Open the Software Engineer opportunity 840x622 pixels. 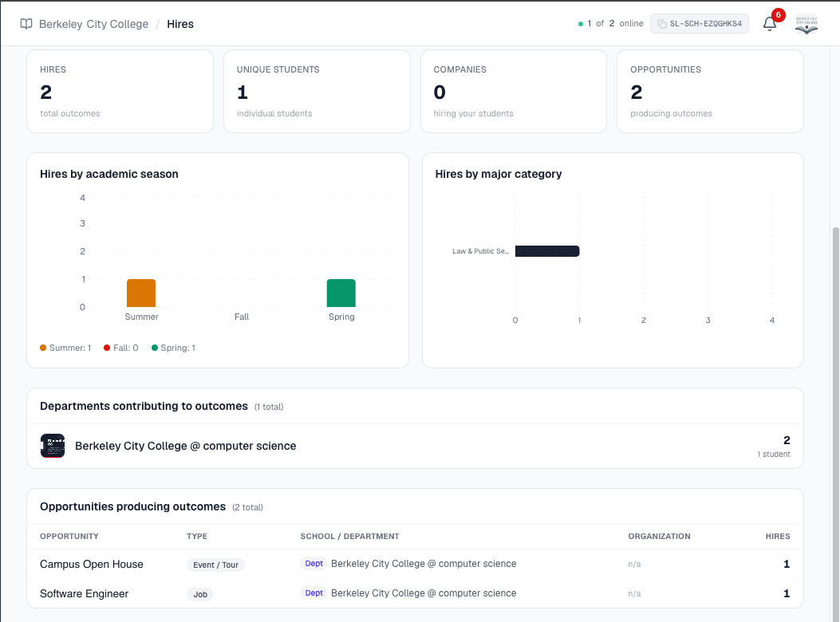coord(84,593)
